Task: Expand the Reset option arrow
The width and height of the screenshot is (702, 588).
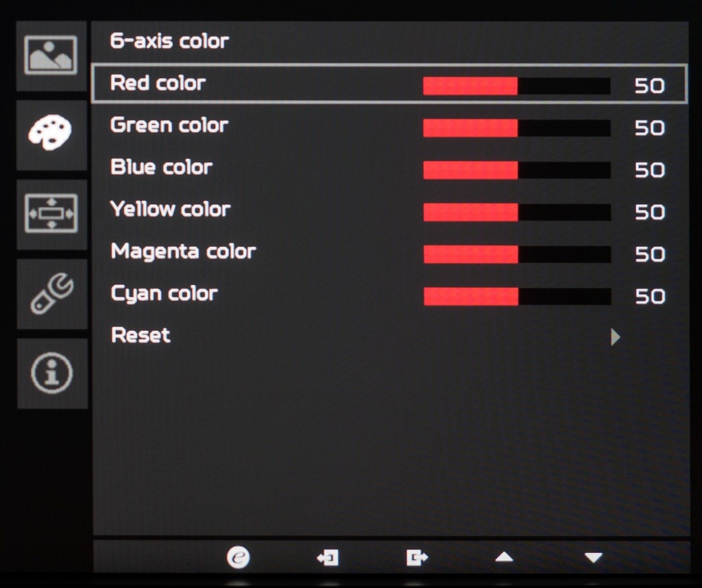Action: pos(615,336)
